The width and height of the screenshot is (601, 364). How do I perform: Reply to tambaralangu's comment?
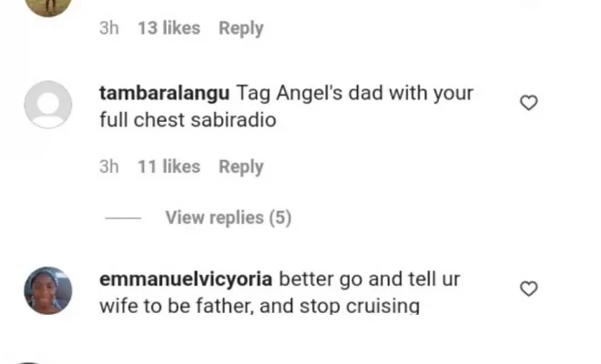(240, 167)
